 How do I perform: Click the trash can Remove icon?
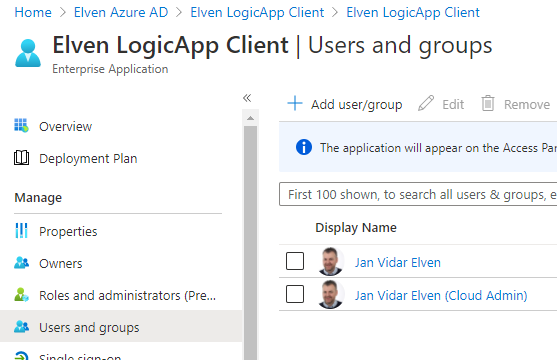click(x=488, y=103)
